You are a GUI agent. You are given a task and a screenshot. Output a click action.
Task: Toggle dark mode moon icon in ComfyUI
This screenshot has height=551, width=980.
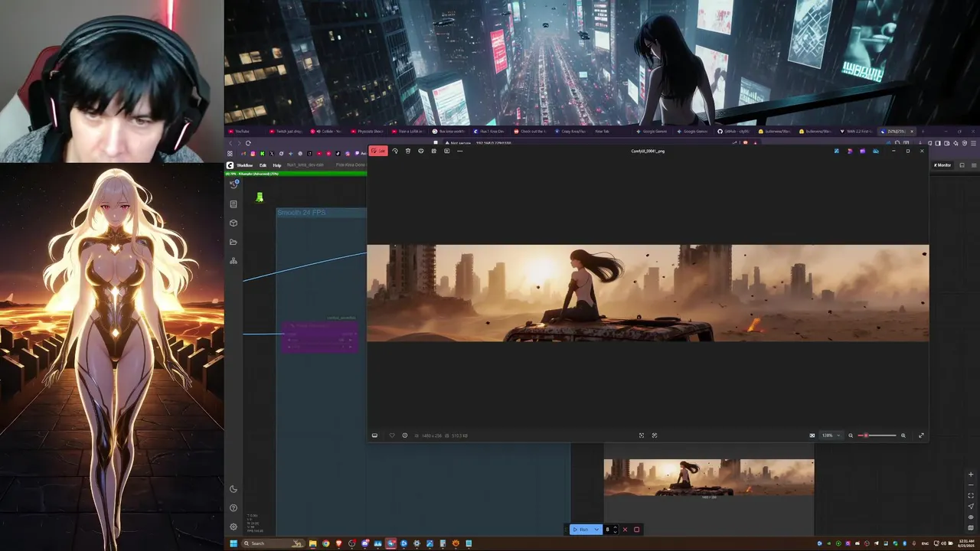pos(234,489)
